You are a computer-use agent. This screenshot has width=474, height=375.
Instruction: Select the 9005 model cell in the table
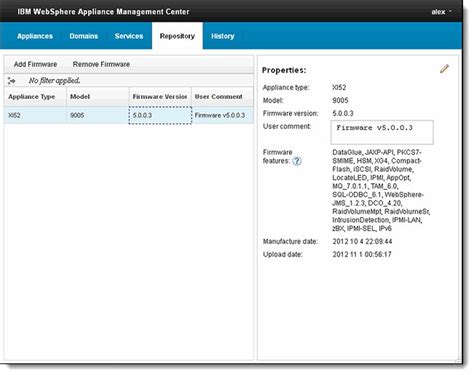pos(98,115)
